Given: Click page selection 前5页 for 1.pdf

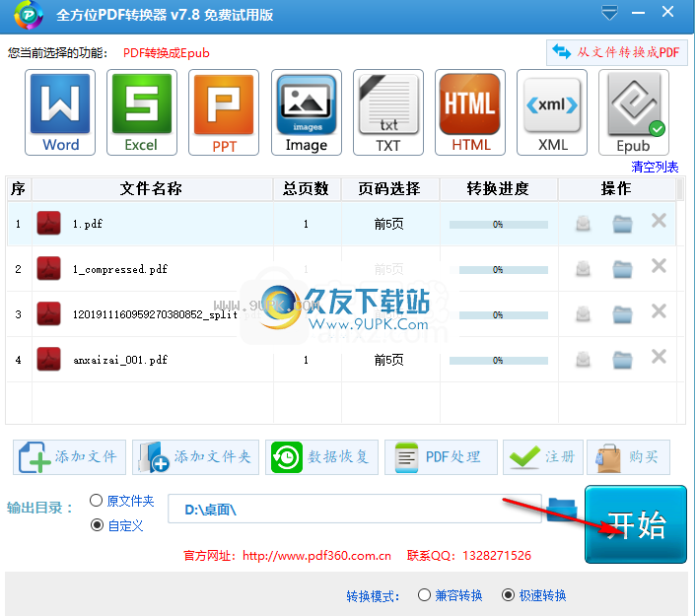Looking at the screenshot, I should [388, 224].
